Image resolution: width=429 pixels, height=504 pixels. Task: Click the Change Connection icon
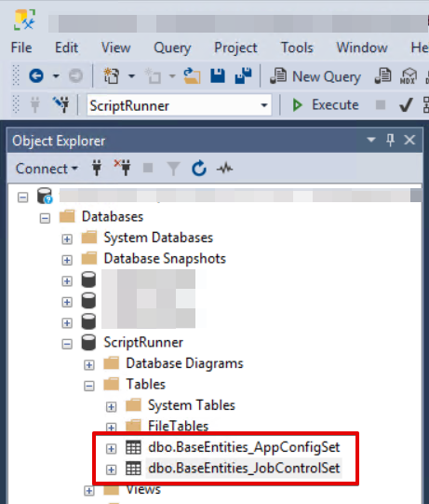(61, 103)
